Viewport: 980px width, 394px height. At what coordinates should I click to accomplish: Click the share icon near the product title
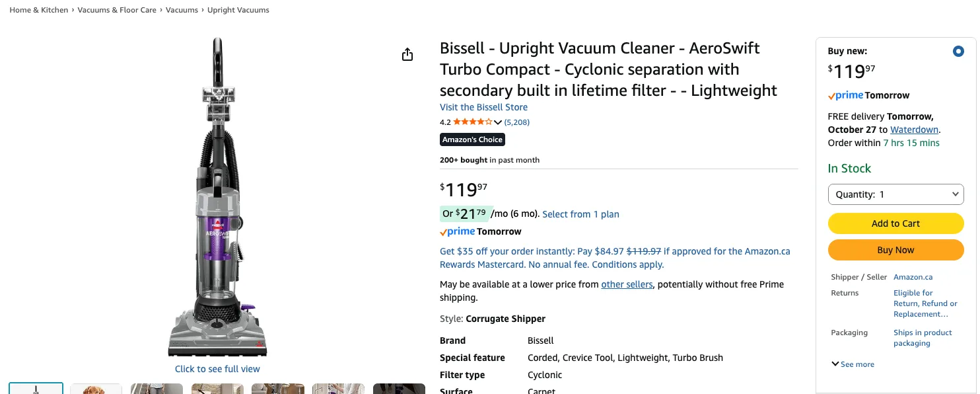tap(407, 54)
